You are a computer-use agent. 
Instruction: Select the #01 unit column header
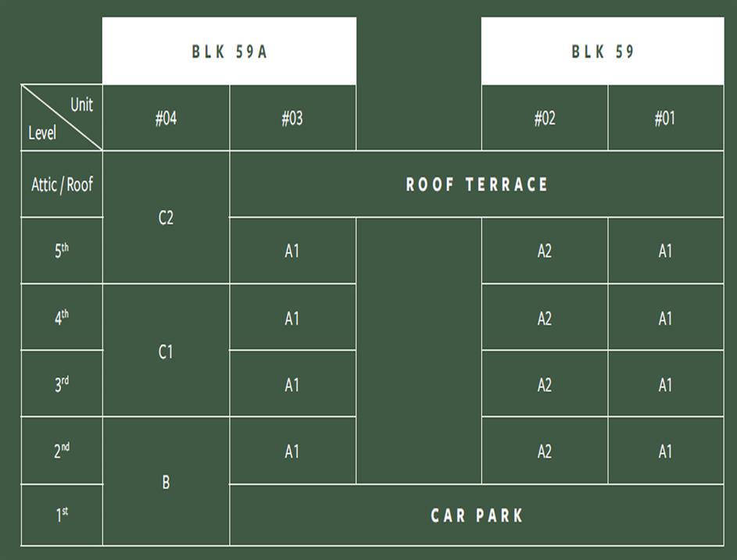click(665, 118)
